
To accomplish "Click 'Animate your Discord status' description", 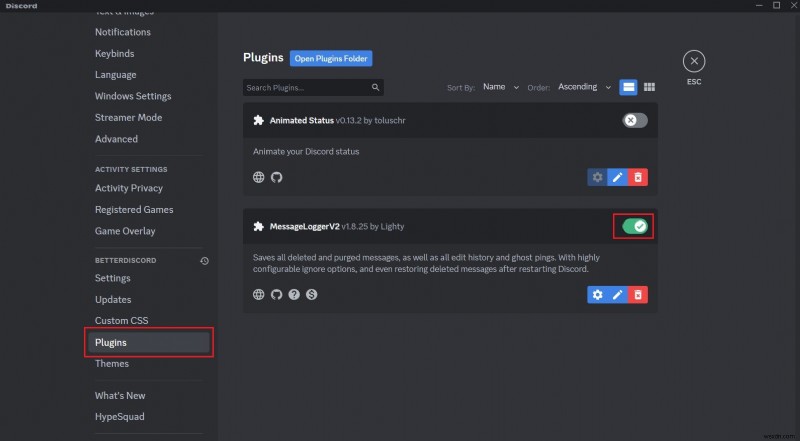I will tap(306, 152).
